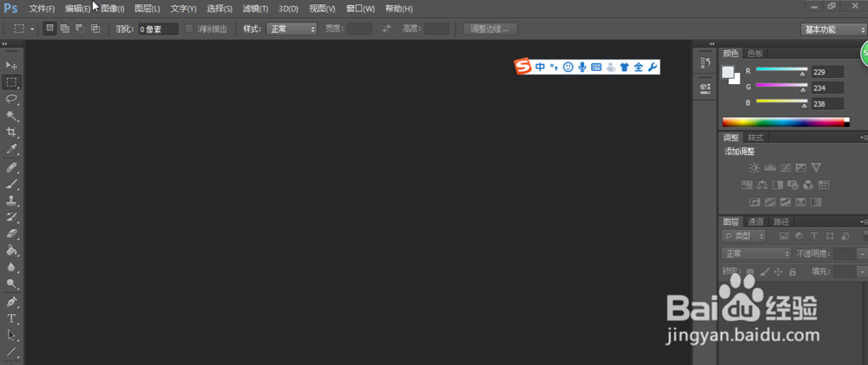Image resolution: width=868 pixels, height=365 pixels.
Task: Toggle Sogou Chinese/English 中 mode
Action: [x=540, y=67]
